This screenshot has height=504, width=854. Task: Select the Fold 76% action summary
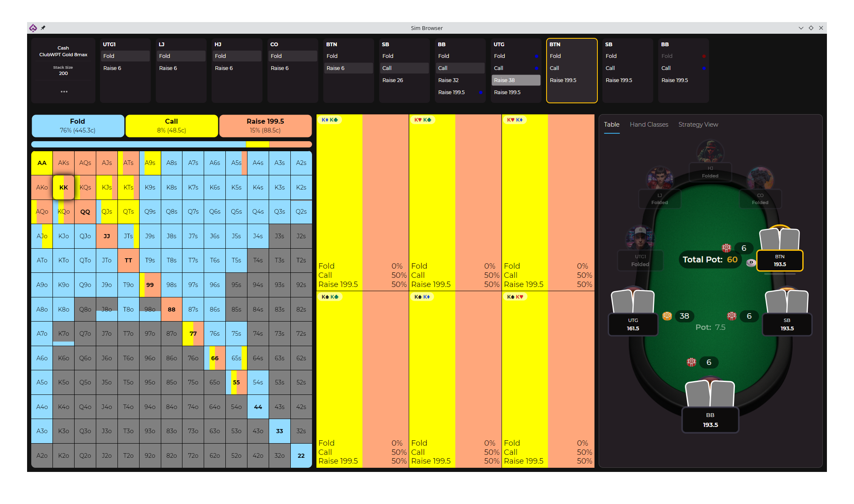(77, 126)
